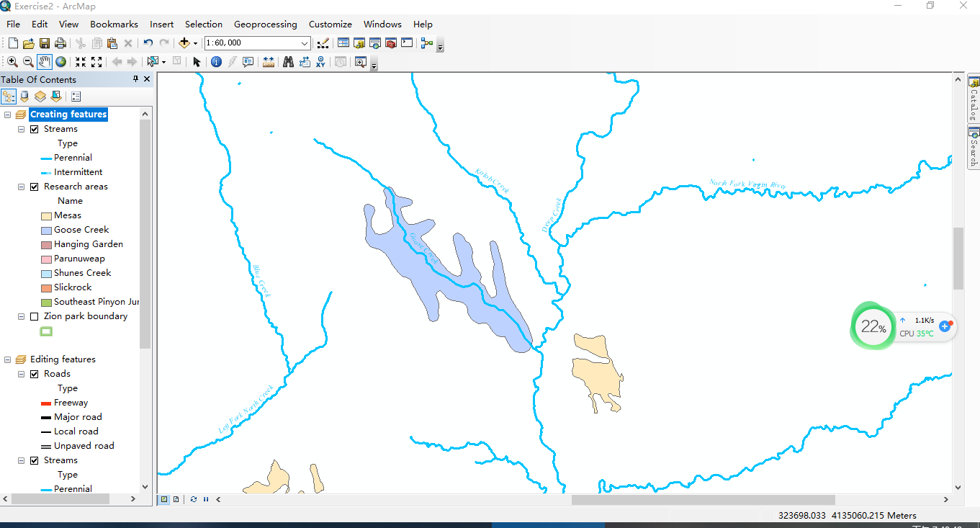Uncheck the Streams layer visibility
980x528 pixels.
[x=34, y=128]
